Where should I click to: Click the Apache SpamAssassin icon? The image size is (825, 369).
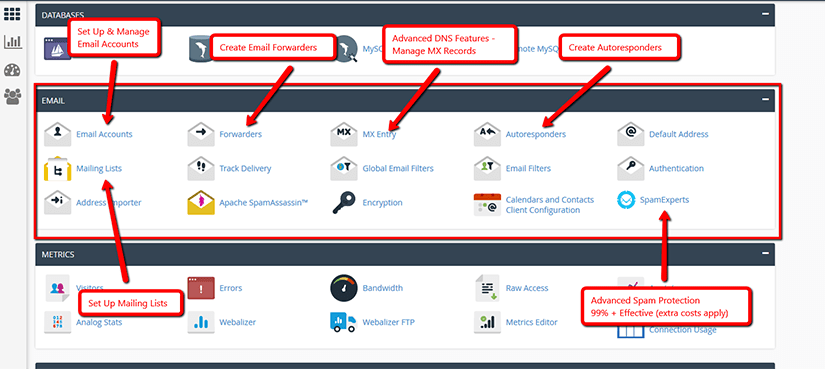click(201, 203)
